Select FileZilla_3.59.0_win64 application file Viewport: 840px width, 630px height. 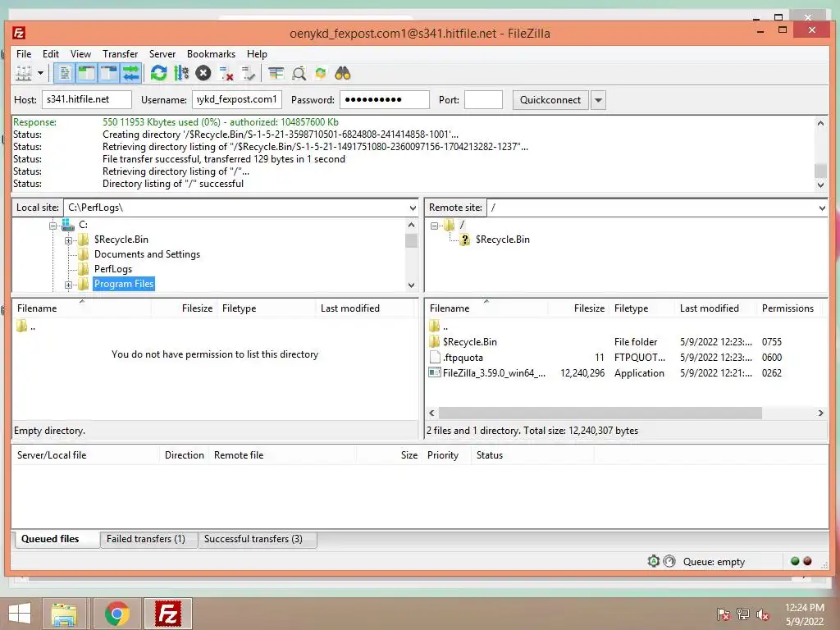494,373
